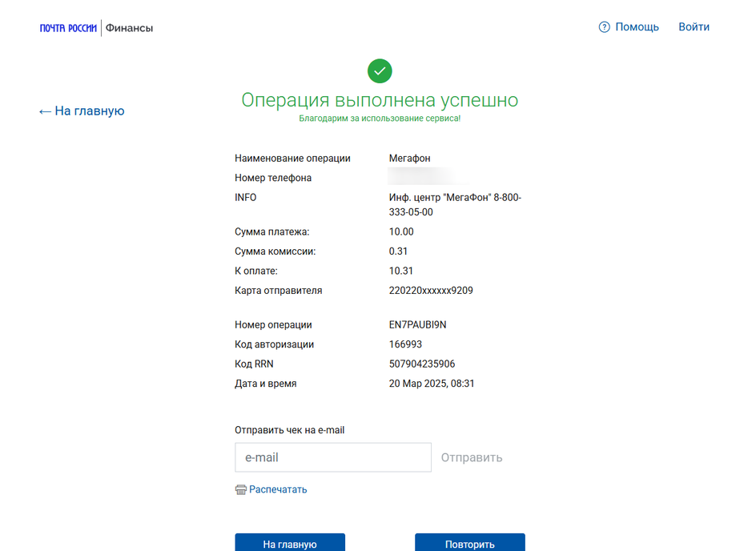Click the Код авторизации label

[275, 344]
